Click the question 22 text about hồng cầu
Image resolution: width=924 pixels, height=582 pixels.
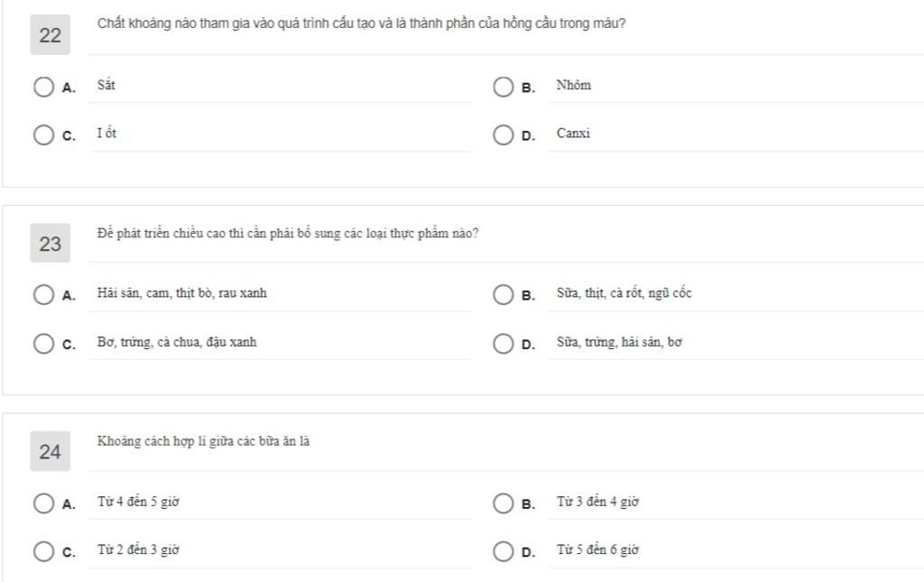361,23
